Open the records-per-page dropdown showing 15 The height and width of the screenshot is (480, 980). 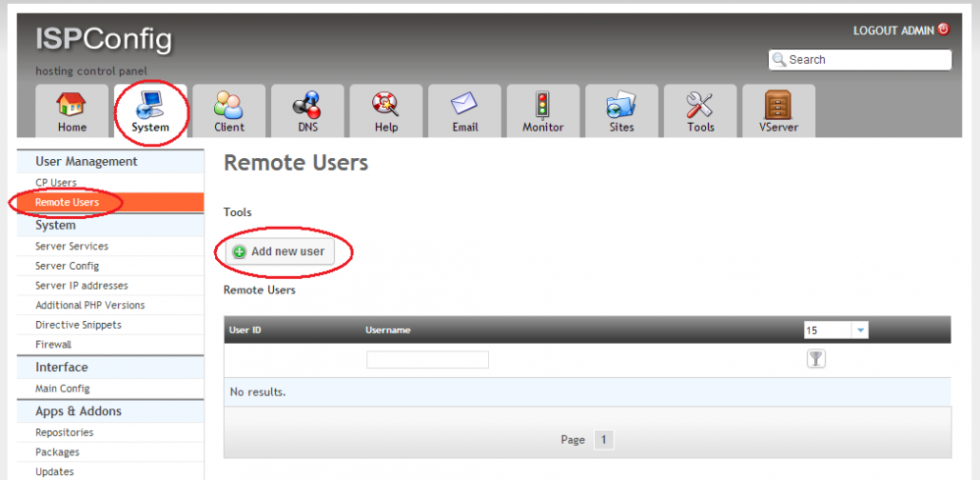835,330
